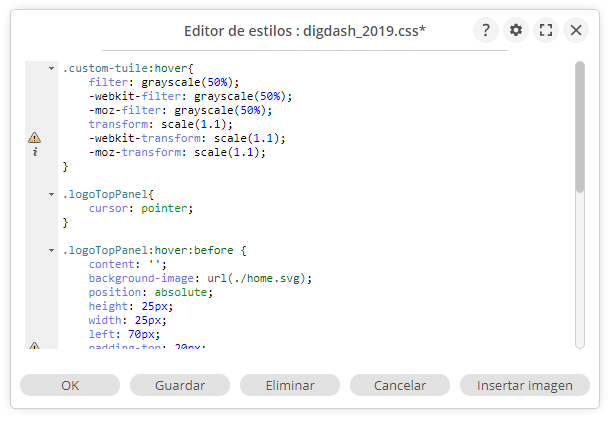Dismiss the dialog with Cancelar
The height and width of the screenshot is (424, 610).
(400, 385)
